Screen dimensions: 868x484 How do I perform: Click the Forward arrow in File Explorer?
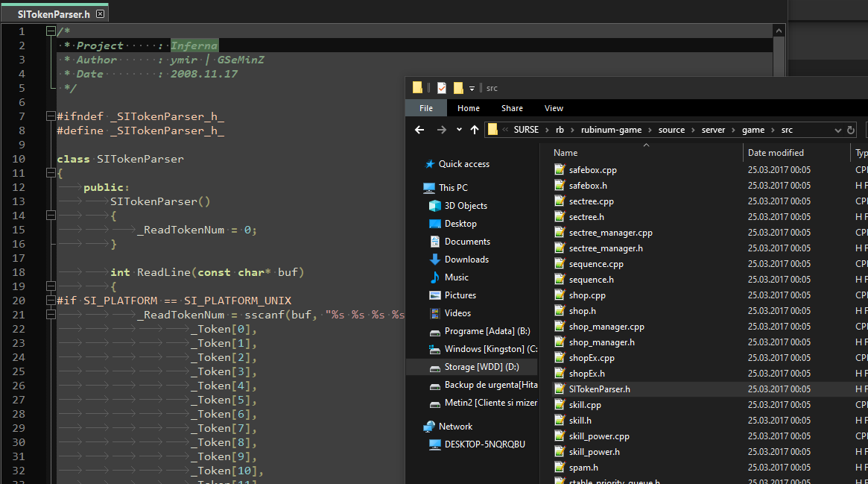point(441,130)
